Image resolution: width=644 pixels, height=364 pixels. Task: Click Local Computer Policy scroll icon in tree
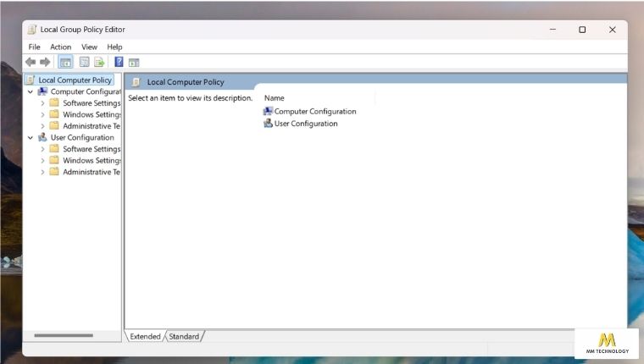[31, 80]
